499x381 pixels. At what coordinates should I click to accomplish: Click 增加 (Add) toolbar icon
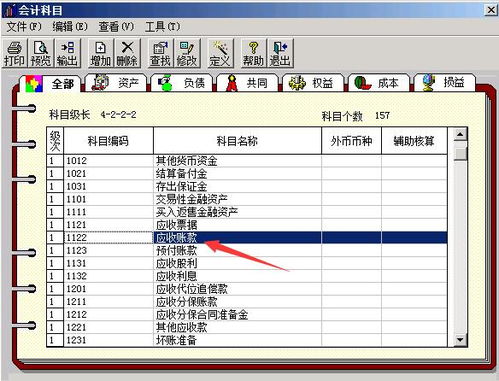[101, 54]
